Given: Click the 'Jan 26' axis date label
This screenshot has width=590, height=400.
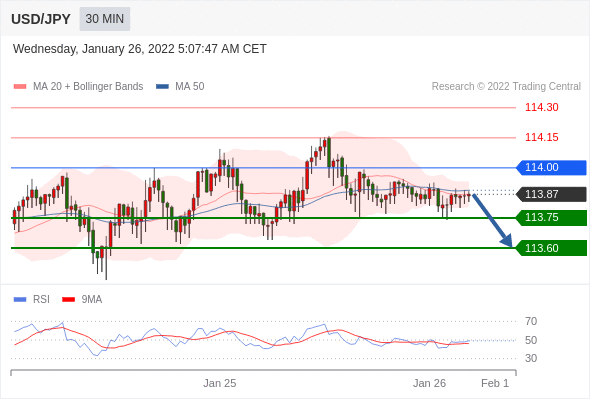Looking at the screenshot, I should click(x=429, y=383).
